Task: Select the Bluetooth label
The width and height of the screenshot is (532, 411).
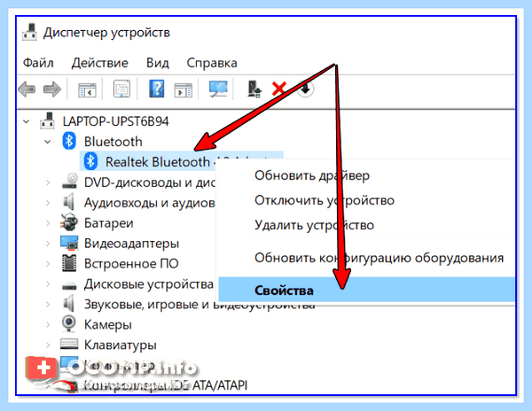Action: point(113,142)
